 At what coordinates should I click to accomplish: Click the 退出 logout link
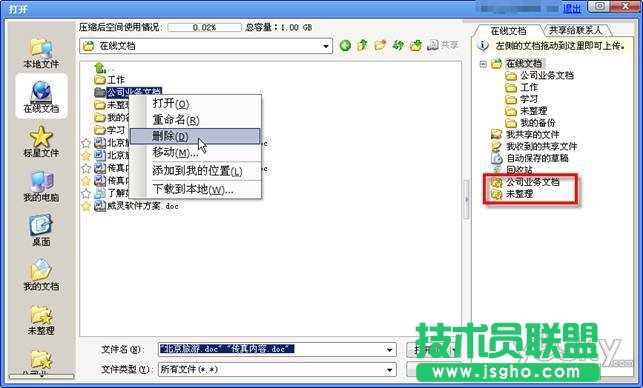(x=572, y=8)
